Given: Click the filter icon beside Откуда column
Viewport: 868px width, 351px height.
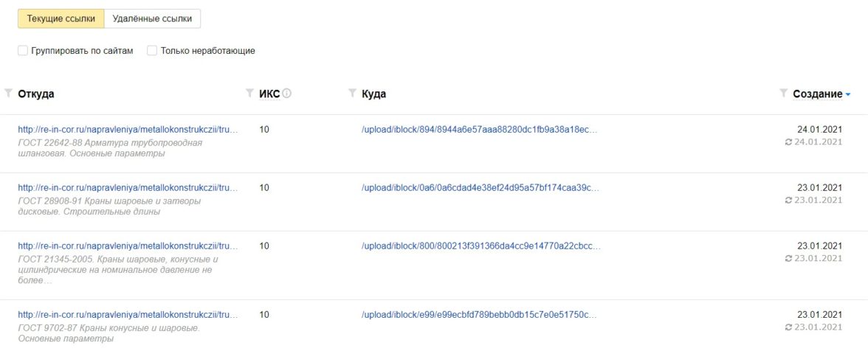Looking at the screenshot, I should click(x=8, y=93).
